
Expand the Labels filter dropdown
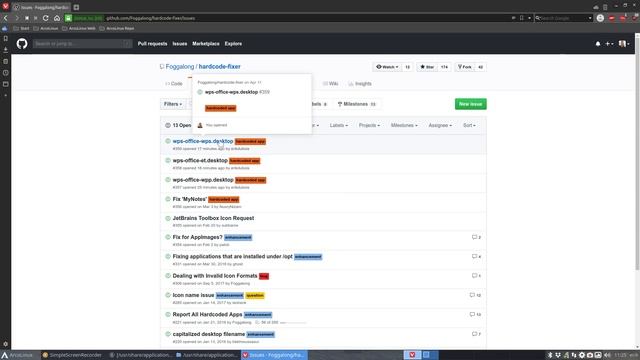(x=339, y=125)
